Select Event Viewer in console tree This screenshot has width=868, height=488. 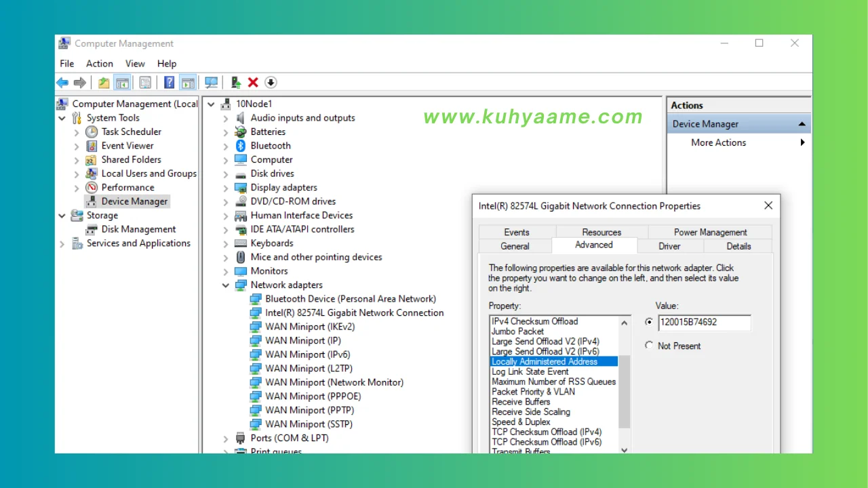pyautogui.click(x=127, y=146)
